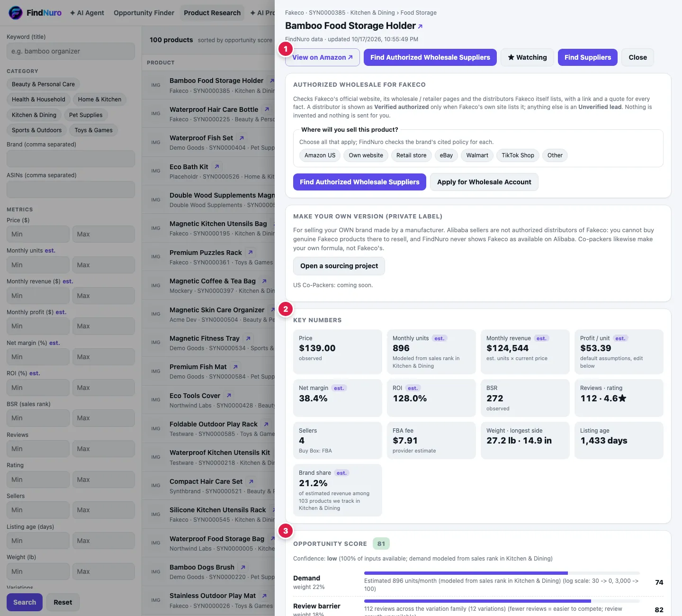
Task: Toggle TikTok Shop sales channel chip
Action: pyautogui.click(x=518, y=155)
